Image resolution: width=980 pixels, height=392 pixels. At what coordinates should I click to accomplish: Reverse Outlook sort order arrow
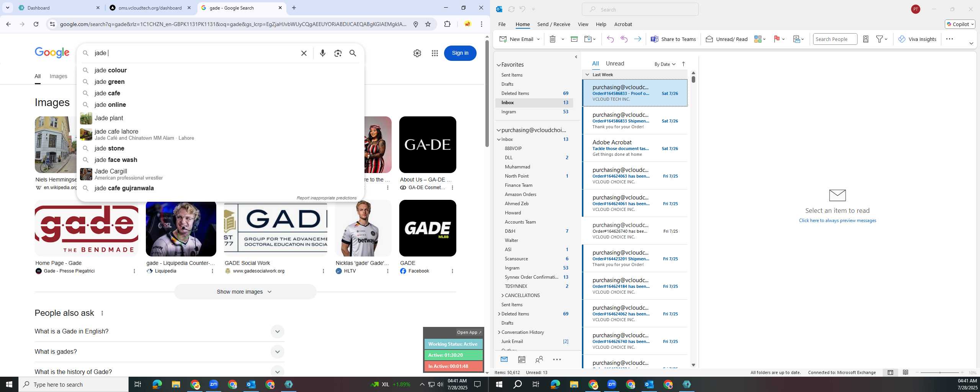683,64
